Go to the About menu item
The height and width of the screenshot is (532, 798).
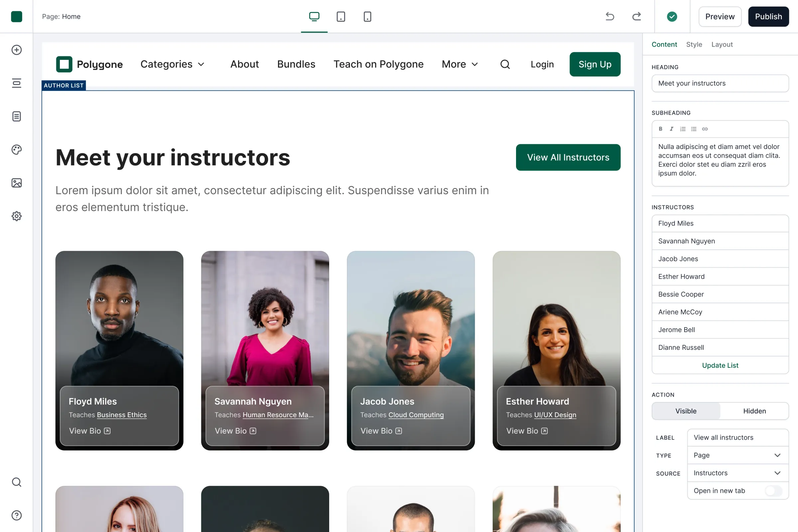point(244,64)
